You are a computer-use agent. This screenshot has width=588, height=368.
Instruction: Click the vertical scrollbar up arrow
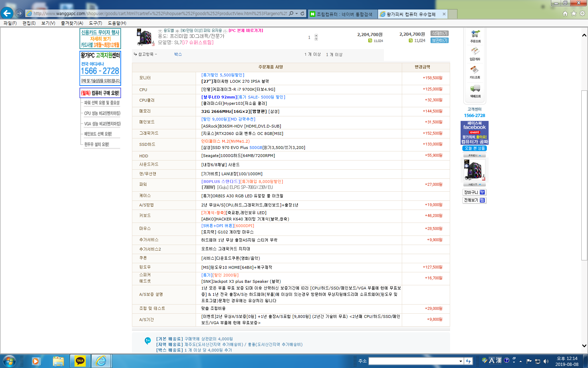(584, 35)
